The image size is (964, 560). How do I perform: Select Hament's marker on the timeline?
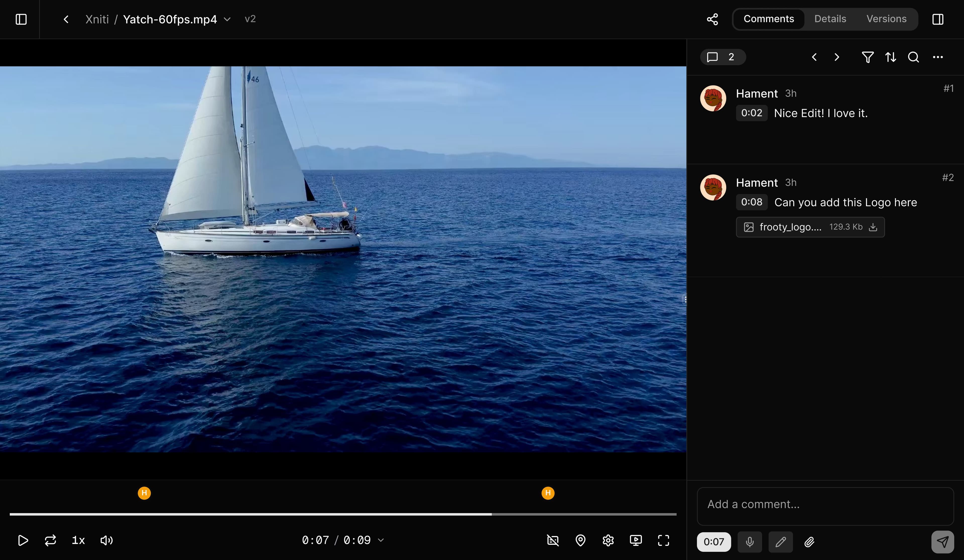click(x=144, y=493)
